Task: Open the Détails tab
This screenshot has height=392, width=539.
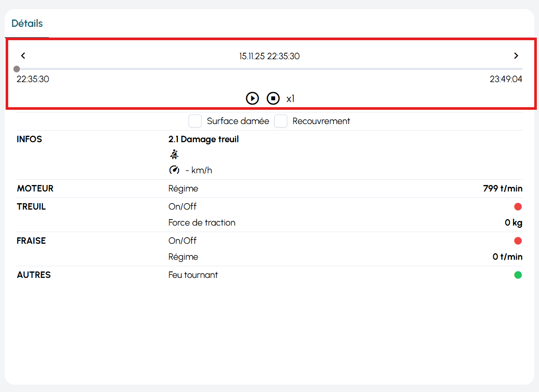Action: pyautogui.click(x=27, y=23)
